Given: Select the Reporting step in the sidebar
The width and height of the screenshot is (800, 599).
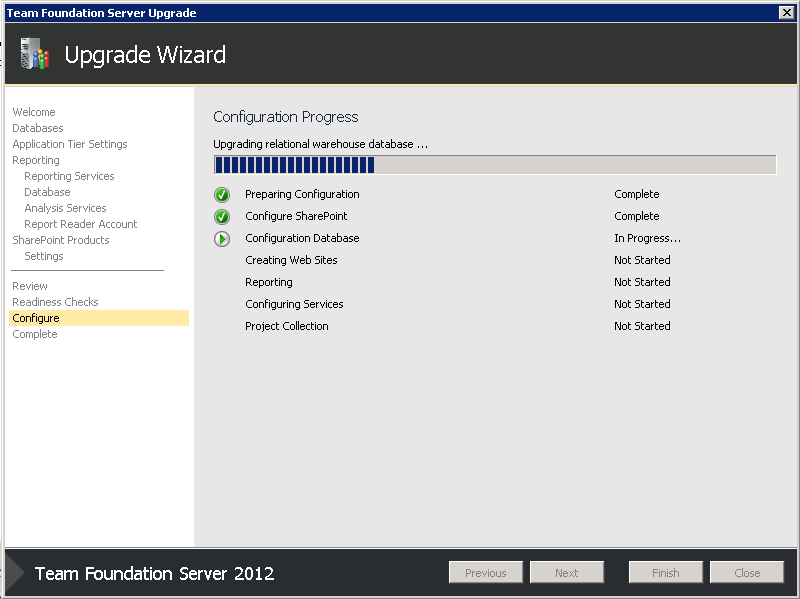Looking at the screenshot, I should (x=36, y=160).
